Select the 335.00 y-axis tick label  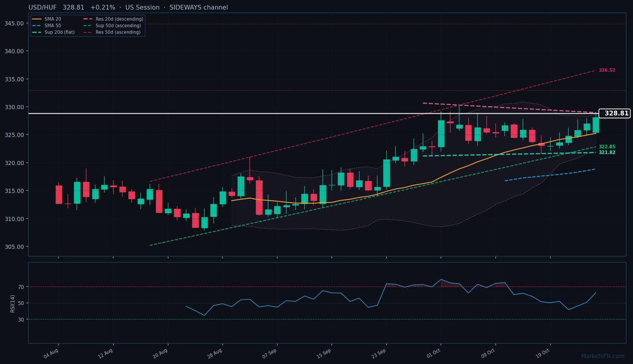[x=14, y=79]
